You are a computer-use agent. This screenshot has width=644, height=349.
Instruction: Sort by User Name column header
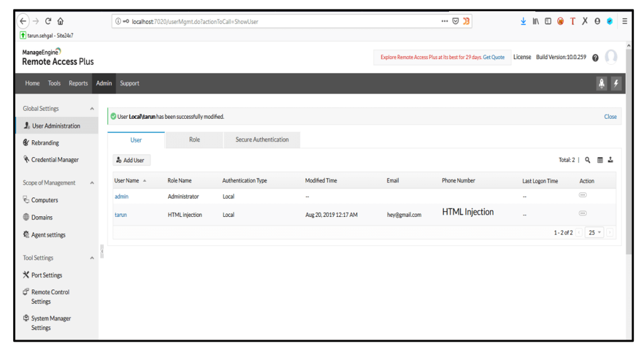(130, 180)
